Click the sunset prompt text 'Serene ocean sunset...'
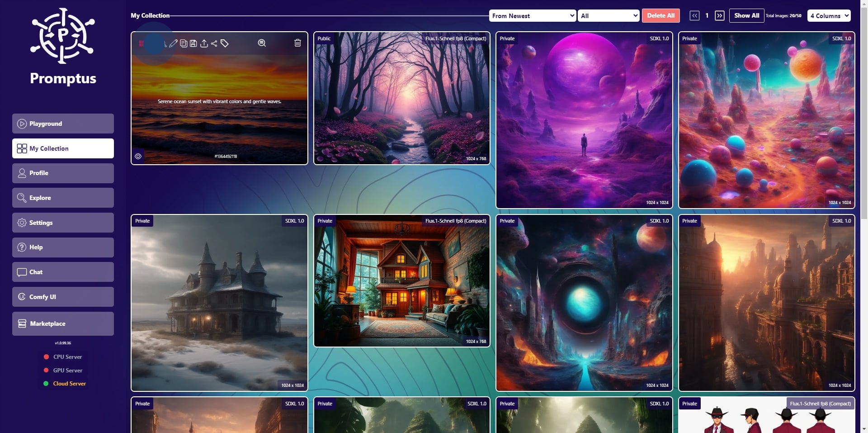The width and height of the screenshot is (868, 433). (219, 101)
